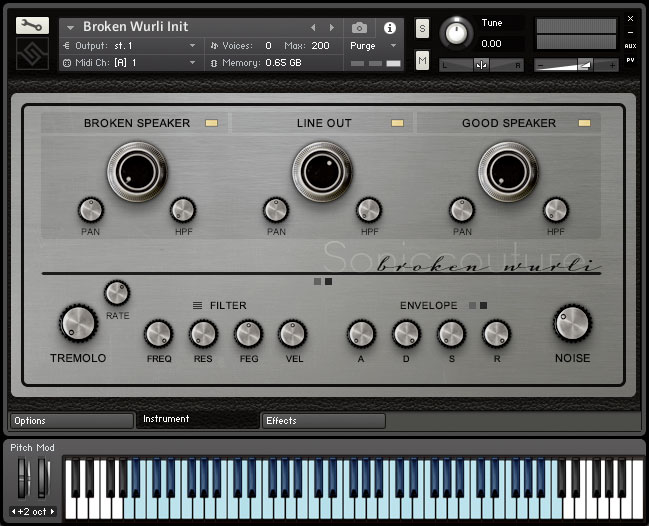Viewport: 649px width, 526px height.
Task: Select the first ENVELOPE square
Action: click(472, 305)
